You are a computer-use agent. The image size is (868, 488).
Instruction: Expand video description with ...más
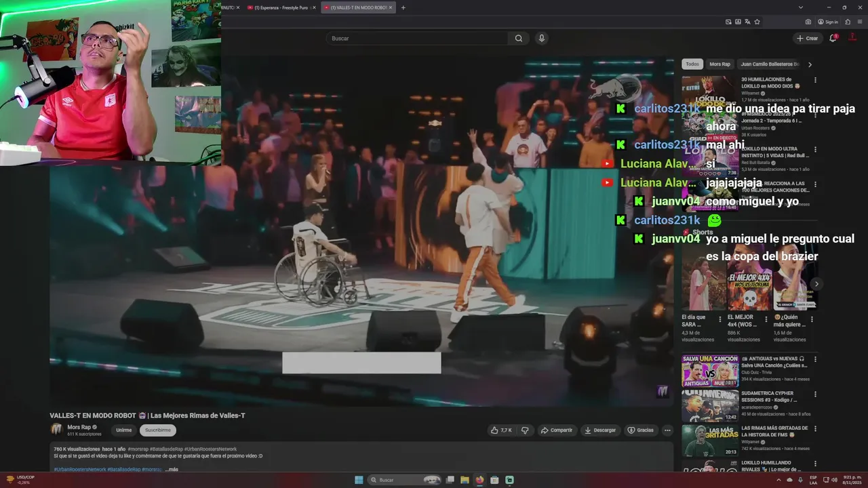pyautogui.click(x=172, y=469)
